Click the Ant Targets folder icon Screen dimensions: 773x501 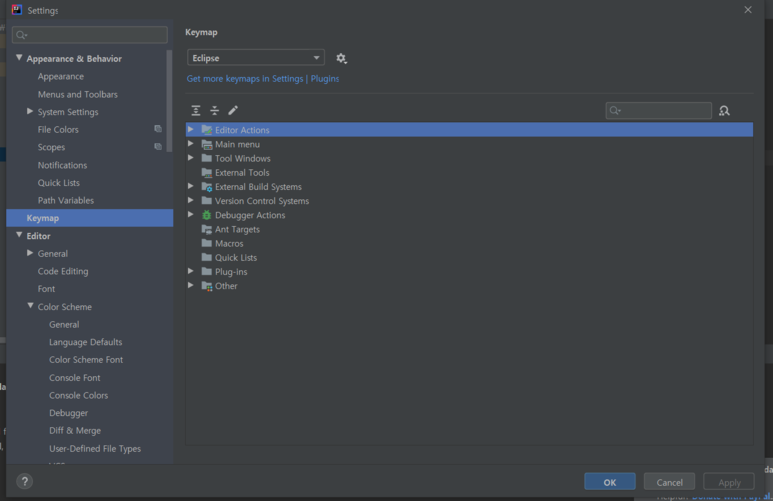(x=207, y=229)
